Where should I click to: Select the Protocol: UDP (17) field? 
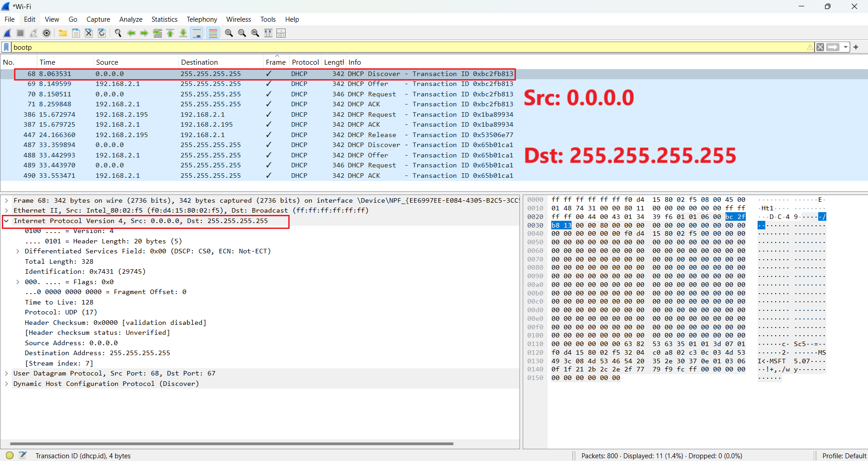[x=61, y=312]
